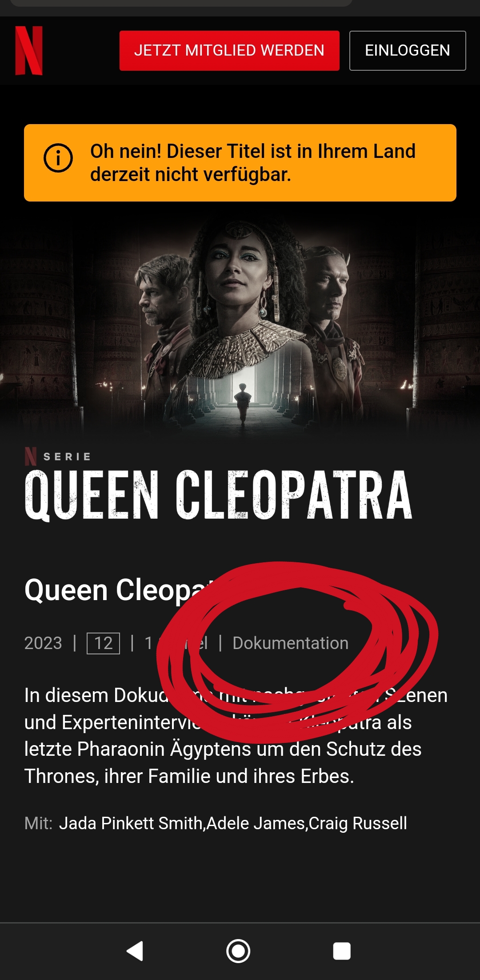Image resolution: width=480 pixels, height=980 pixels.
Task: Tap the Android back navigation icon
Action: (135, 952)
